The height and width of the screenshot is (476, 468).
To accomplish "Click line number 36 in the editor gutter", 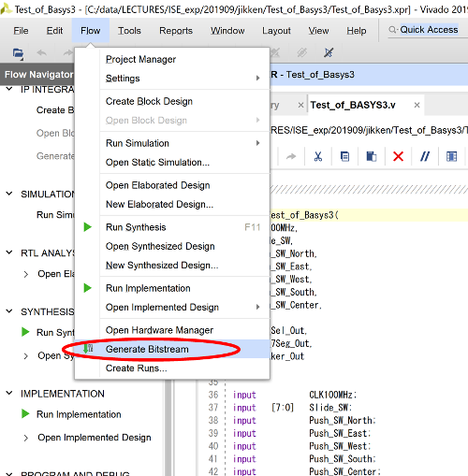I will tap(213, 395).
